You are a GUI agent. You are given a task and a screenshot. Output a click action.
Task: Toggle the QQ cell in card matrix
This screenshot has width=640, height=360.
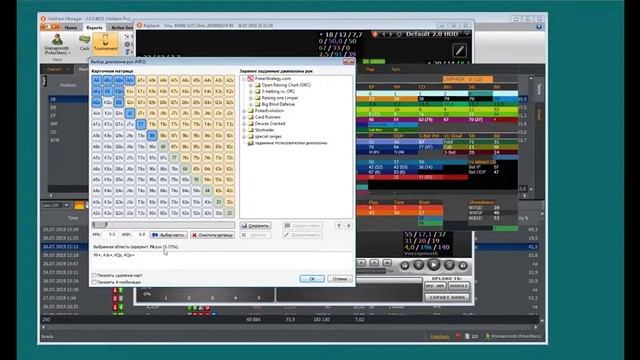[119, 102]
